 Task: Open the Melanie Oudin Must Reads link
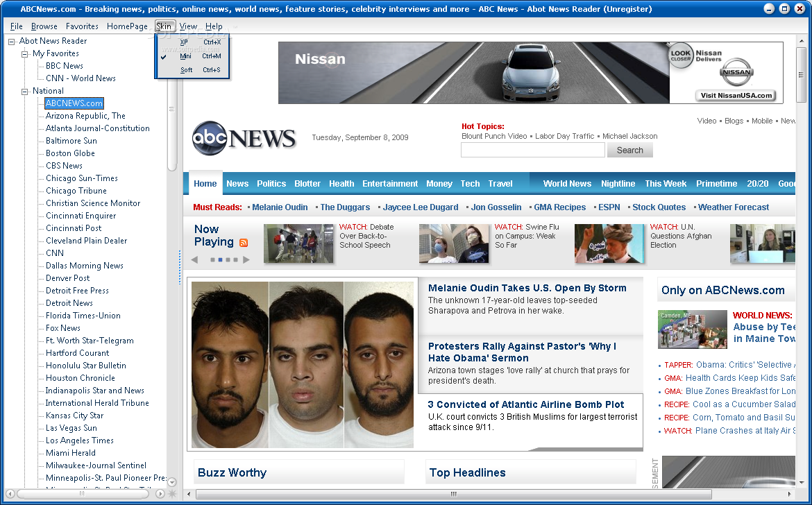click(280, 207)
